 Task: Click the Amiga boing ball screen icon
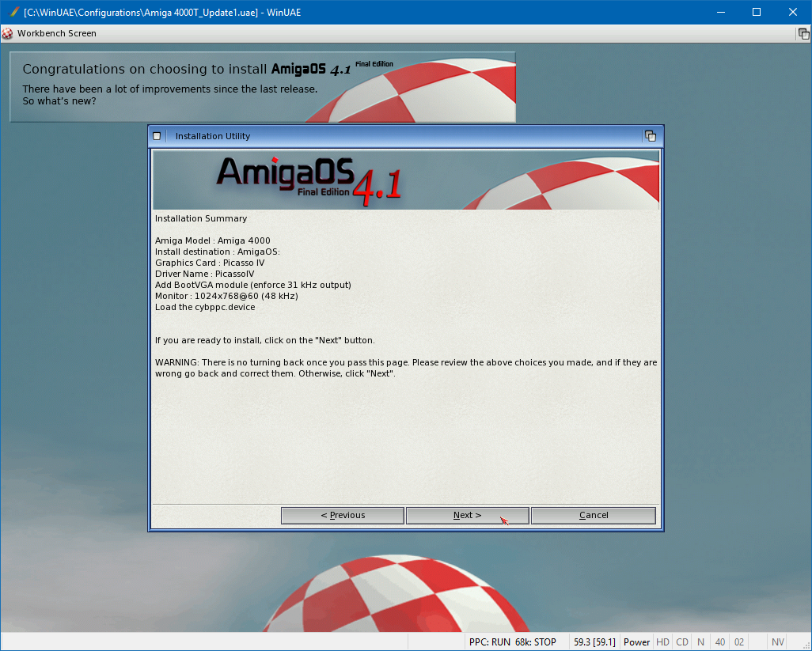[x=8, y=33]
